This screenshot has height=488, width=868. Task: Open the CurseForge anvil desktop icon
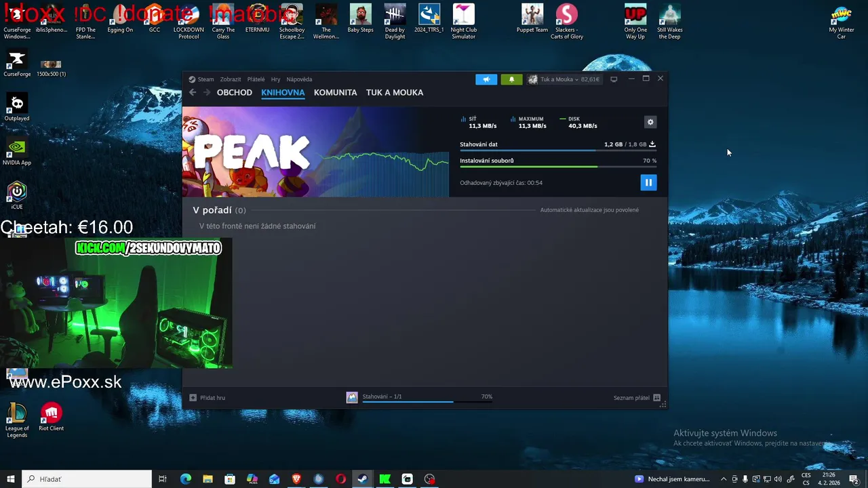[x=17, y=63]
